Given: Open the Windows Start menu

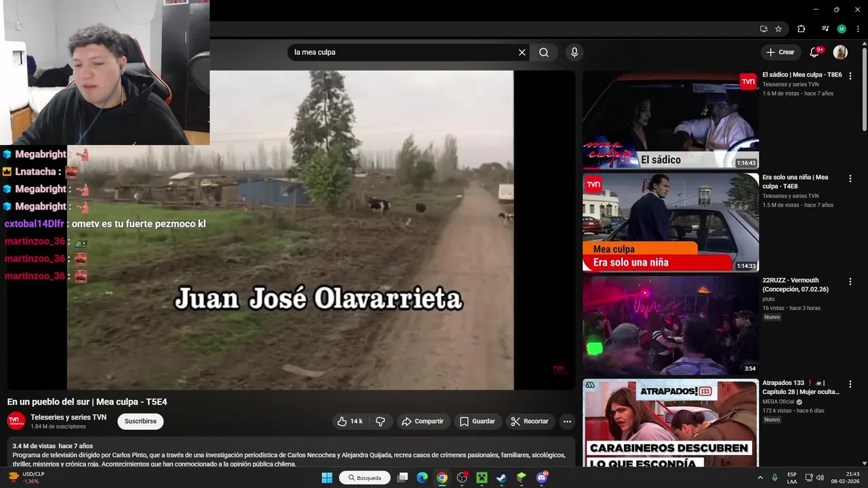Looking at the screenshot, I should (x=327, y=478).
